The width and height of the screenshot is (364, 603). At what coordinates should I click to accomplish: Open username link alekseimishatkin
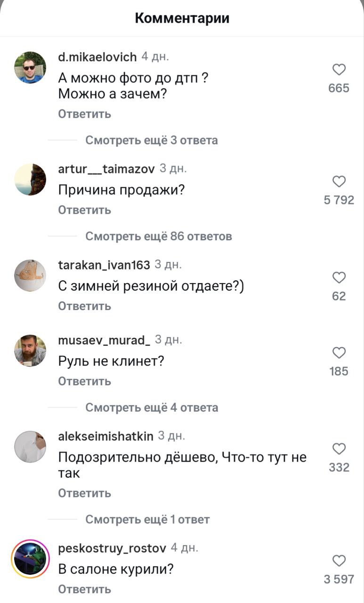click(105, 437)
